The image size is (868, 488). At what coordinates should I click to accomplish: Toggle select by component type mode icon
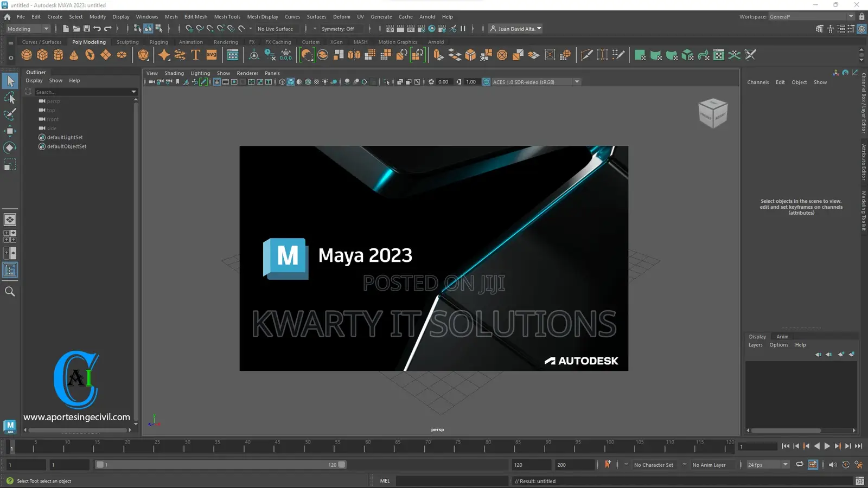[x=158, y=29]
